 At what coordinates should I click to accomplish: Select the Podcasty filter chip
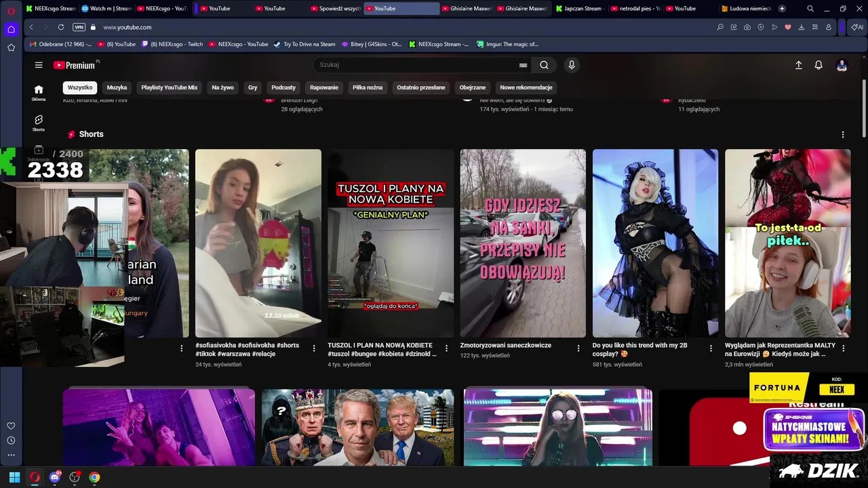point(283,87)
